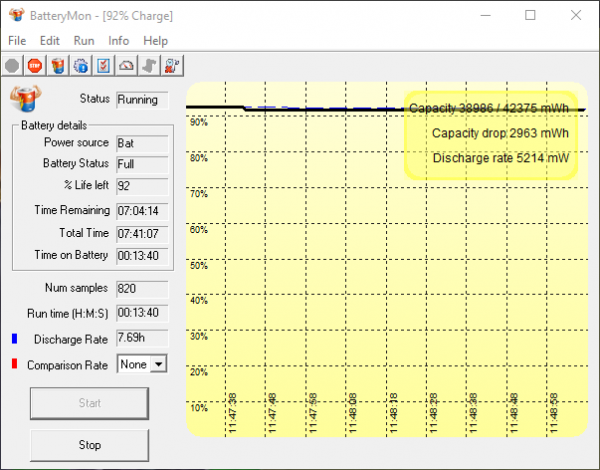Open the Run menu
This screenshot has width=600, height=470.
pos(84,41)
